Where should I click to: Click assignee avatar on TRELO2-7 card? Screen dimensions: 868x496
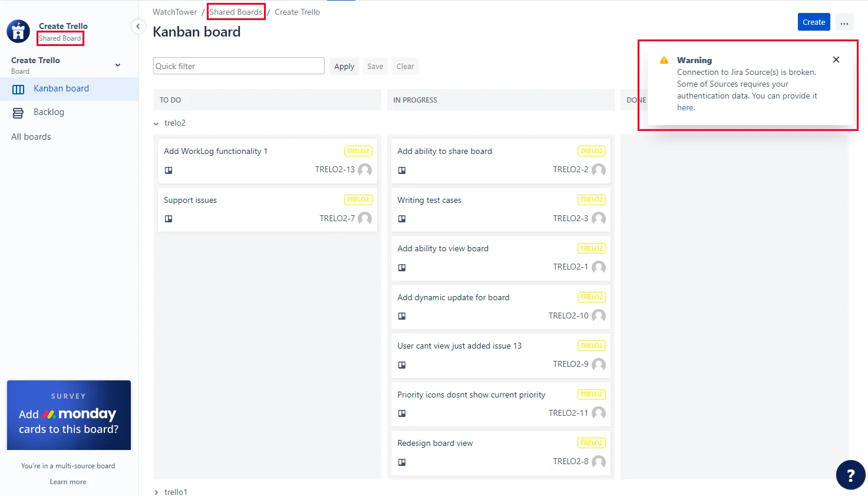point(365,218)
